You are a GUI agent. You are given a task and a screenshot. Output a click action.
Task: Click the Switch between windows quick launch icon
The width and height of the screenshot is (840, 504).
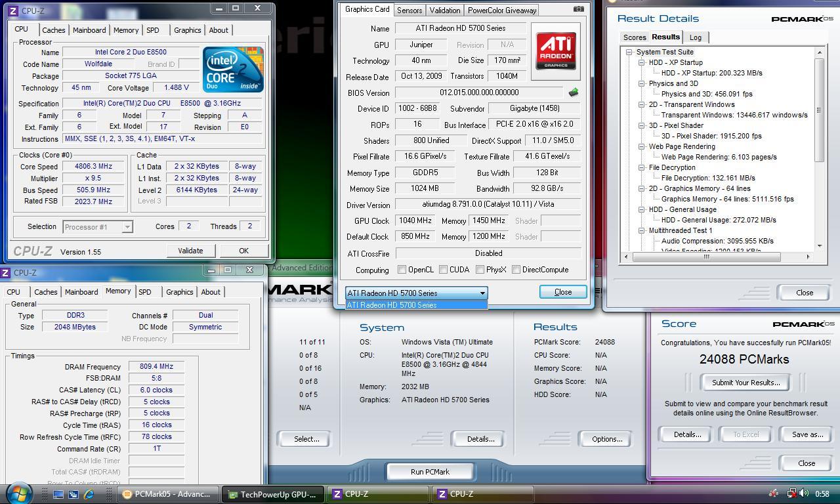coord(73,494)
